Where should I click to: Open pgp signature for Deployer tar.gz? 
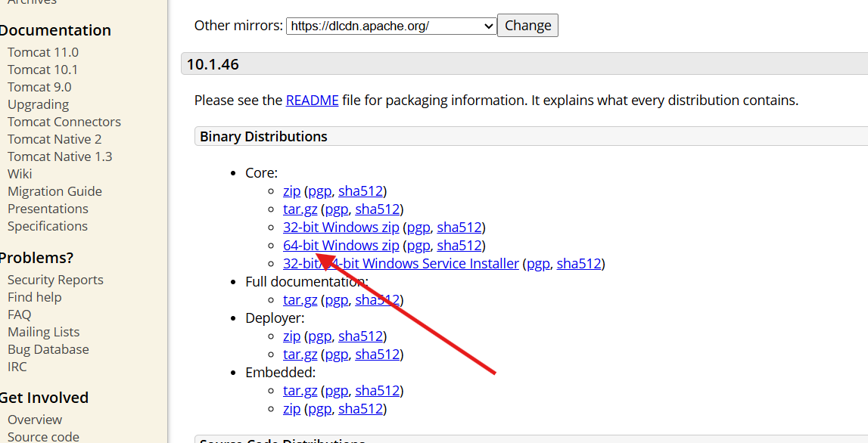pos(337,355)
